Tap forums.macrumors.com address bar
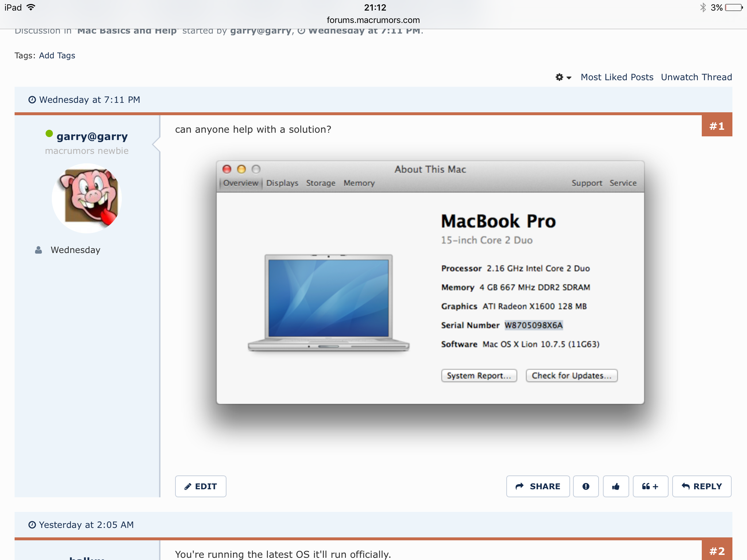 click(373, 20)
